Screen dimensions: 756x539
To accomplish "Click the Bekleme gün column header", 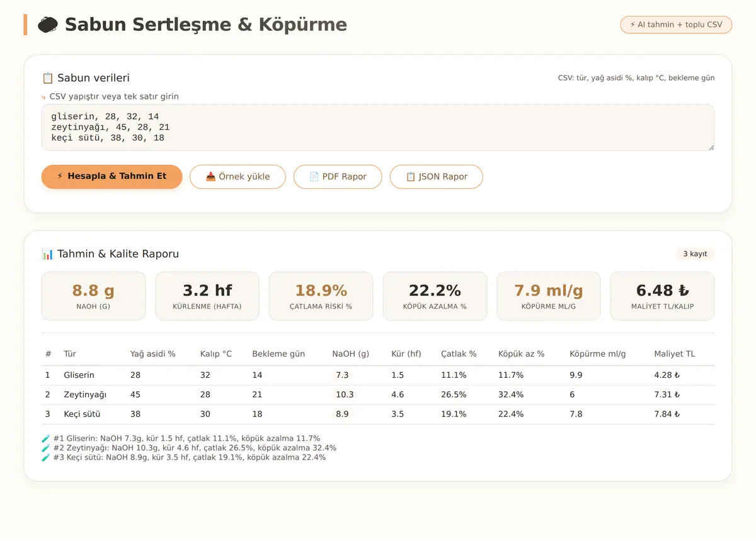I will 278,354.
